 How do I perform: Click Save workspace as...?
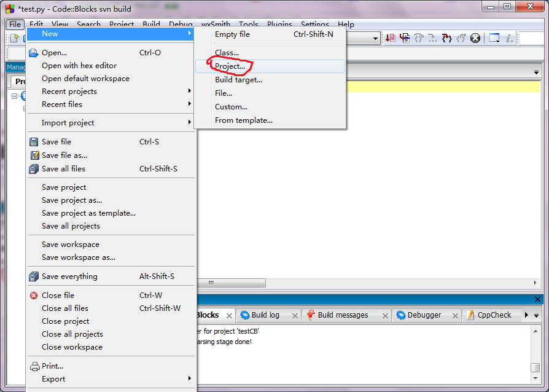(x=111, y=257)
